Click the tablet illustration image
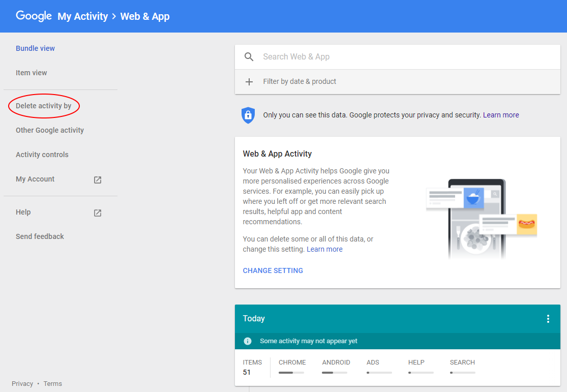Screen dimensions: 567x392 click(481, 219)
